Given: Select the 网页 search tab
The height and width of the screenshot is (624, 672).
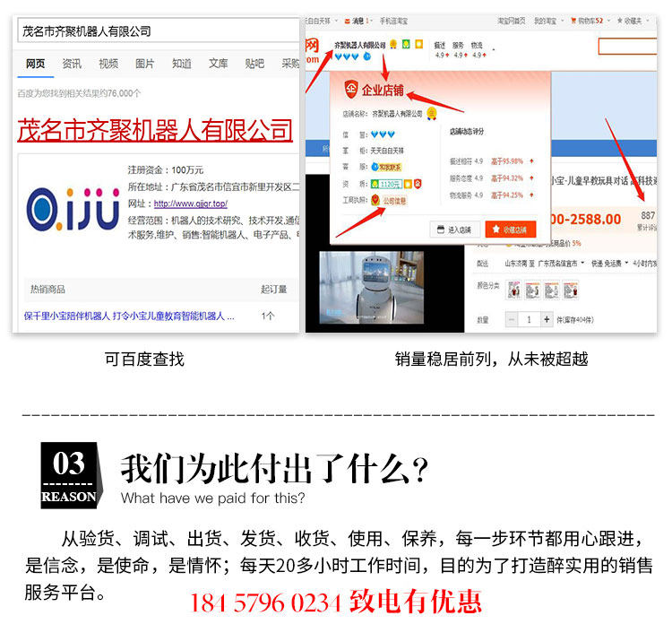Looking at the screenshot, I should click(x=35, y=64).
